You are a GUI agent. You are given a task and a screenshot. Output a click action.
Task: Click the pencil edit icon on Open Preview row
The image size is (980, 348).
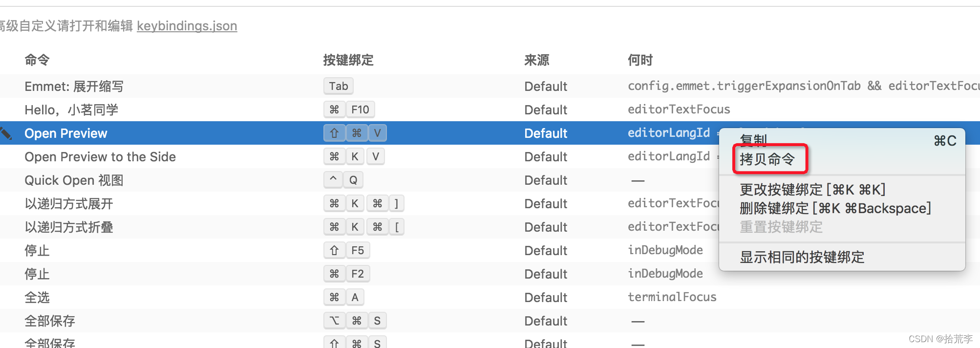(x=6, y=133)
